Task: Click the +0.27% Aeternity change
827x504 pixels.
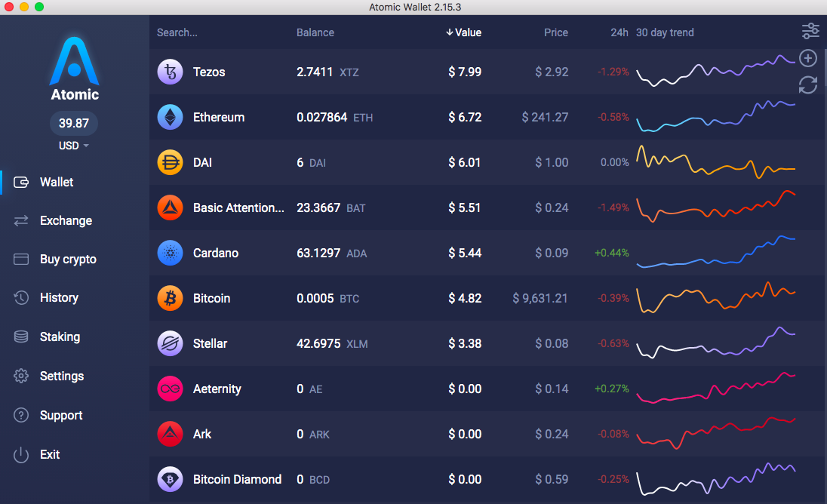Action: 612,389
